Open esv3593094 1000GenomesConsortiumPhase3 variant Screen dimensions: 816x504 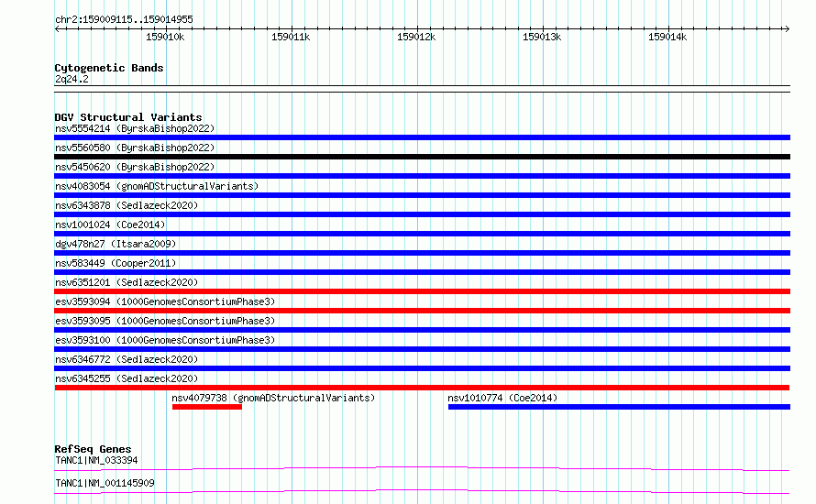click(x=165, y=301)
